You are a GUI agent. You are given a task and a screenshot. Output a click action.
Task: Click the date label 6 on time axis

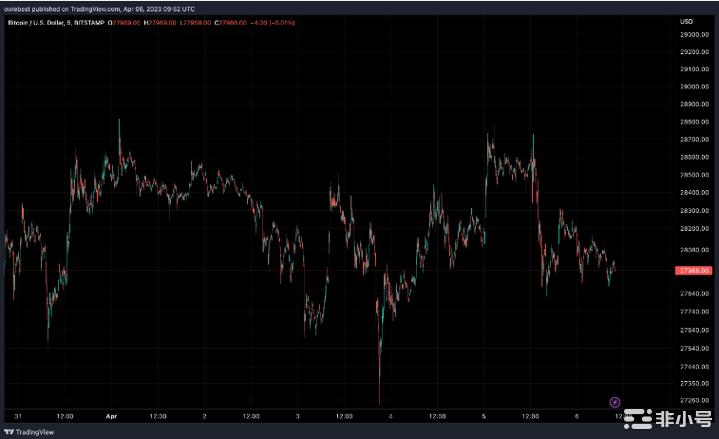pyautogui.click(x=577, y=413)
